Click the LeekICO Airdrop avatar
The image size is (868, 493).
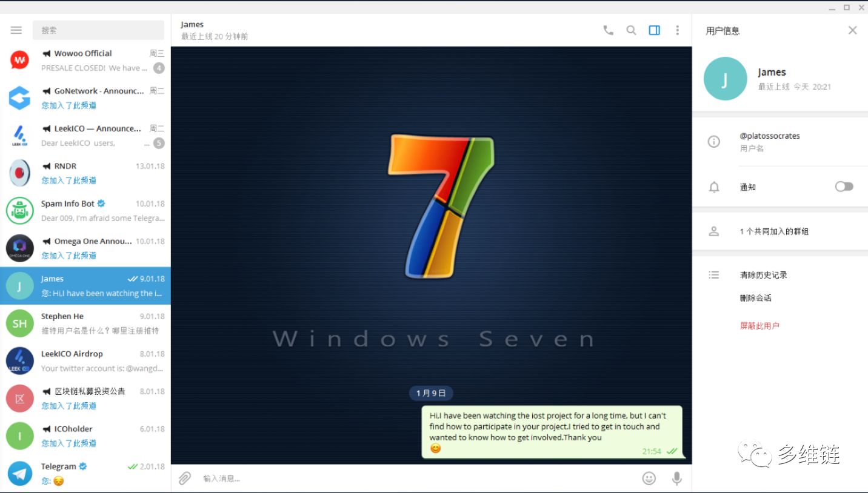pyautogui.click(x=19, y=361)
